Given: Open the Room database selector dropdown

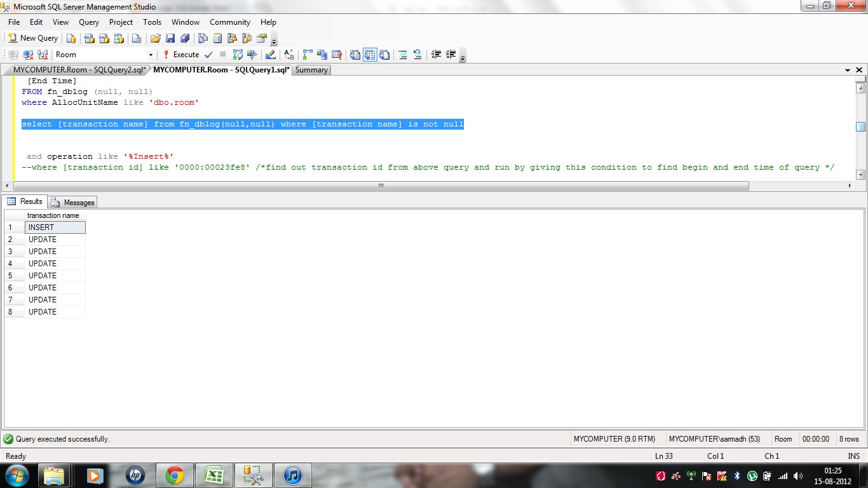Looking at the screenshot, I should click(151, 55).
